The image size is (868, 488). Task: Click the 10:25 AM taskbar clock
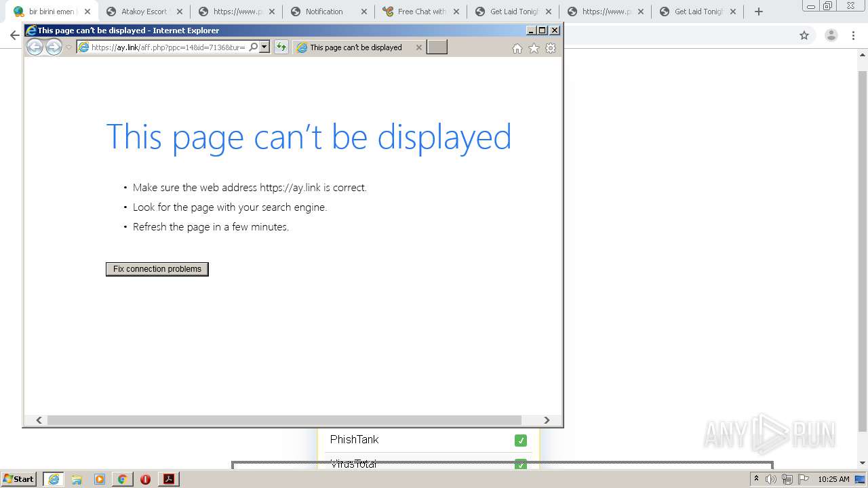pyautogui.click(x=833, y=479)
